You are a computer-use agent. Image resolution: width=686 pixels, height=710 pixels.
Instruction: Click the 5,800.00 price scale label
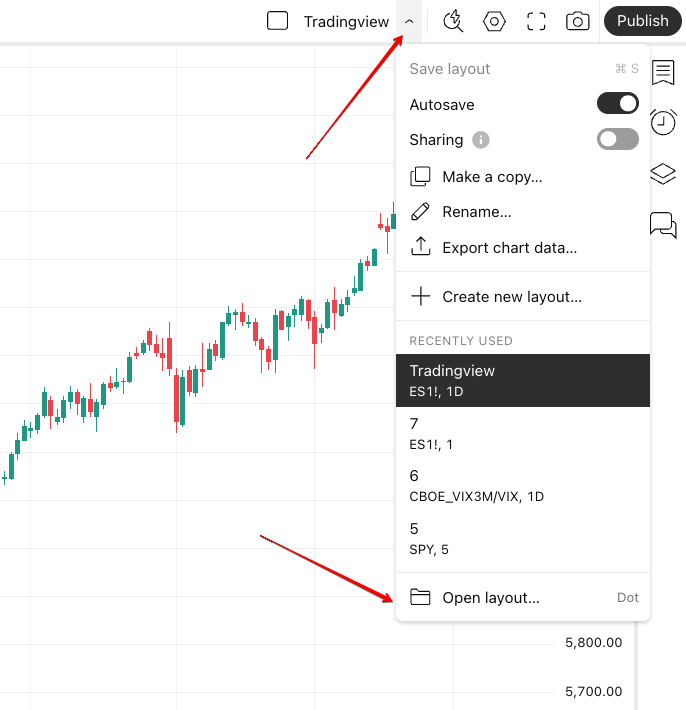pos(594,643)
